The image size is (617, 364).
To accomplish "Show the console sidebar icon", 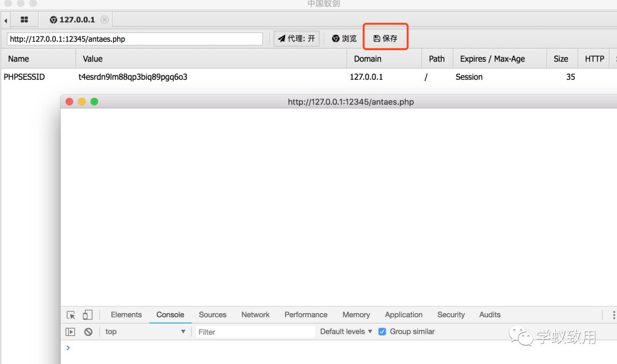I will [70, 332].
